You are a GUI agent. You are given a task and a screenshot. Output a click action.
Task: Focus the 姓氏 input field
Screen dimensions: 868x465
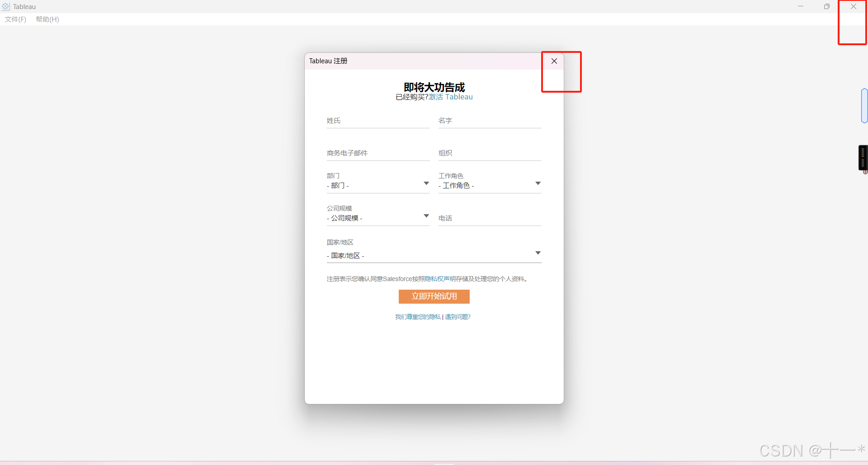[378, 121]
